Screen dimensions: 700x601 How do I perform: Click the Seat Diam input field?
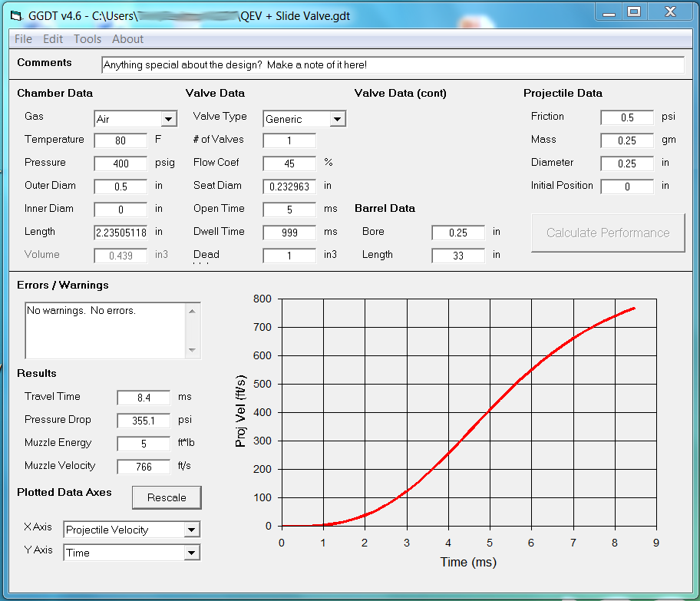(x=289, y=187)
